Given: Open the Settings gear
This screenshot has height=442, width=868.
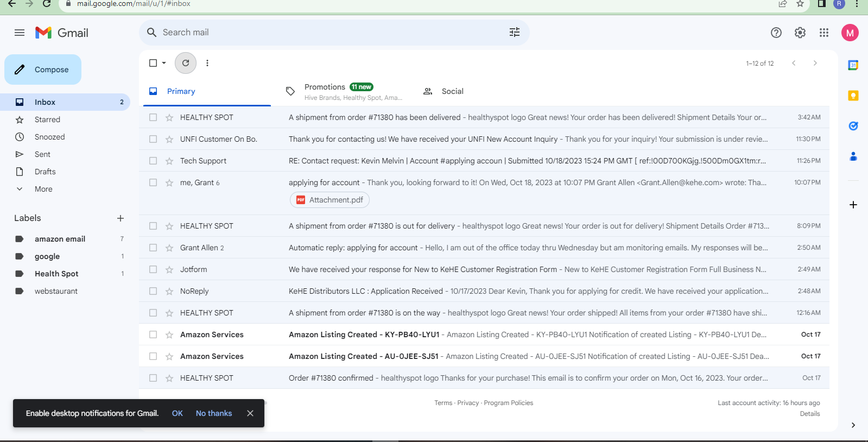Looking at the screenshot, I should click(x=800, y=33).
